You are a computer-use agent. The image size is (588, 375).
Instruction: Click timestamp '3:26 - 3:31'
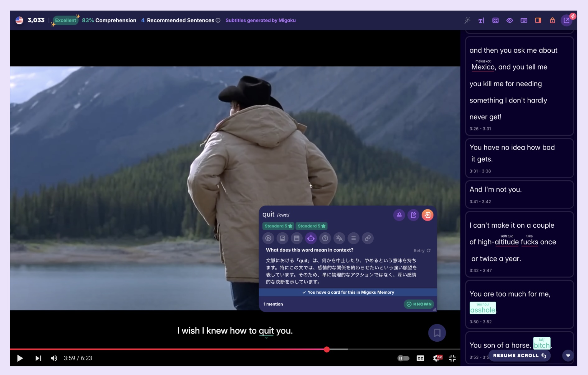click(480, 129)
